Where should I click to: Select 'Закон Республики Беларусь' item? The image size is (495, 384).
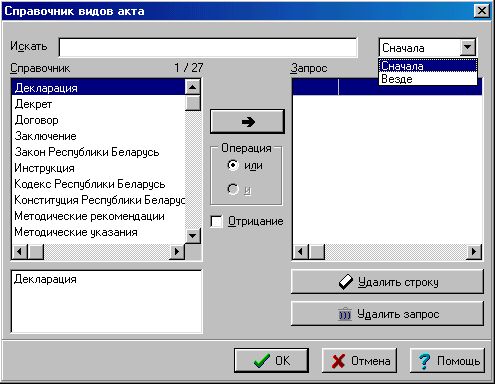coord(98,152)
